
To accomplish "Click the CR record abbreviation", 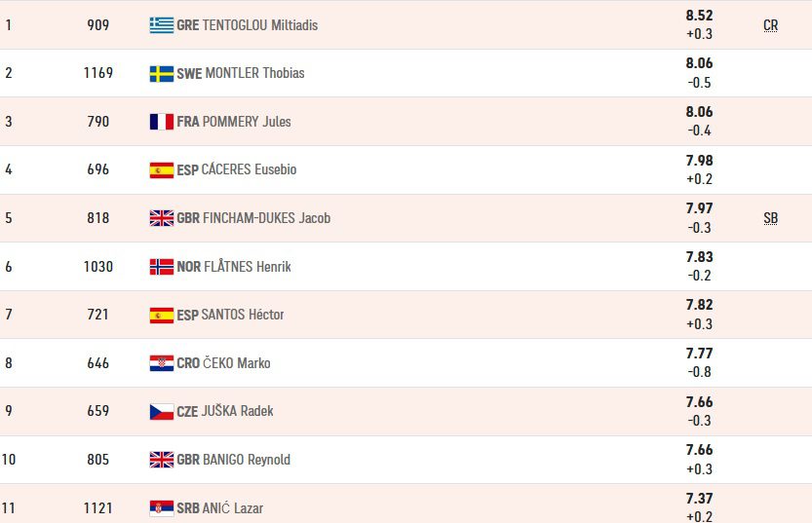I will [x=770, y=25].
